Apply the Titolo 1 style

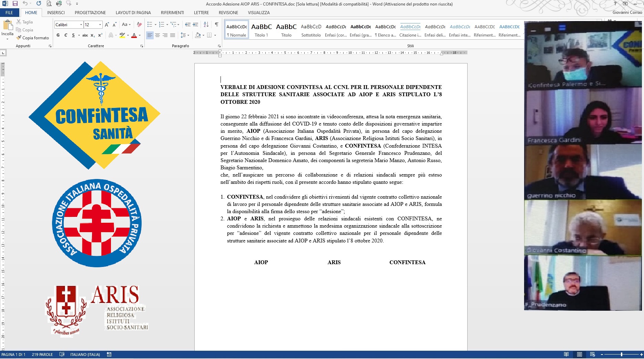pyautogui.click(x=261, y=30)
